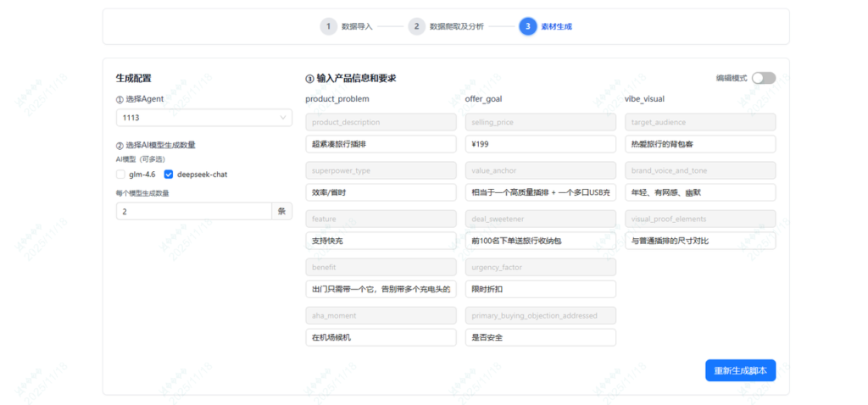The image size is (868, 405).
Task: Click step 3 素材生成 circle icon
Action: 527,26
